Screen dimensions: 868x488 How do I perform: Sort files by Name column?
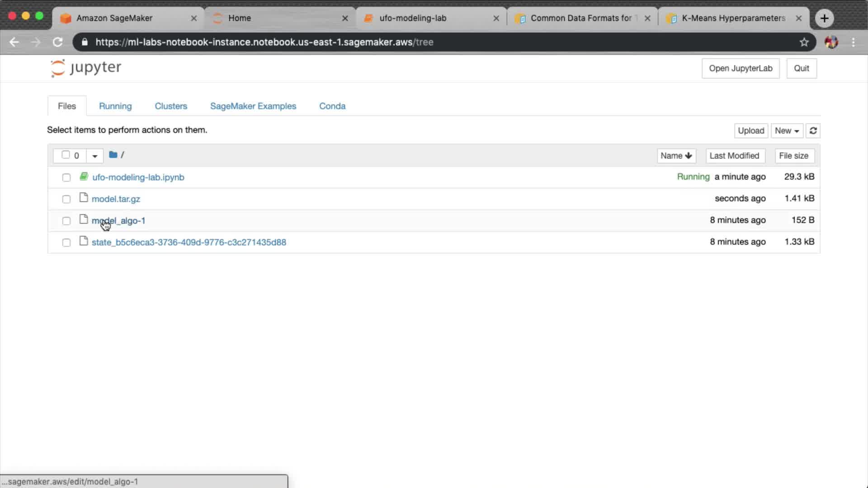676,156
